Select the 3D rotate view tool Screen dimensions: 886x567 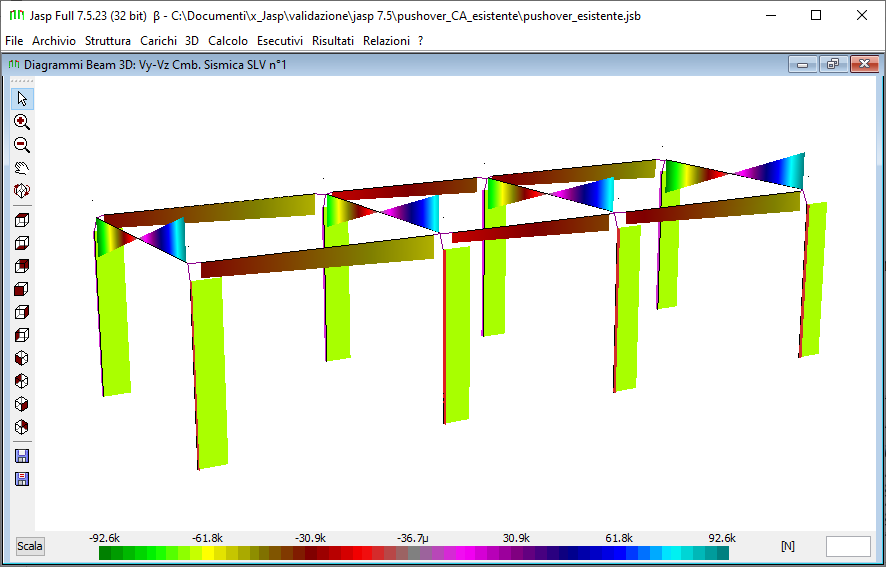click(21, 191)
